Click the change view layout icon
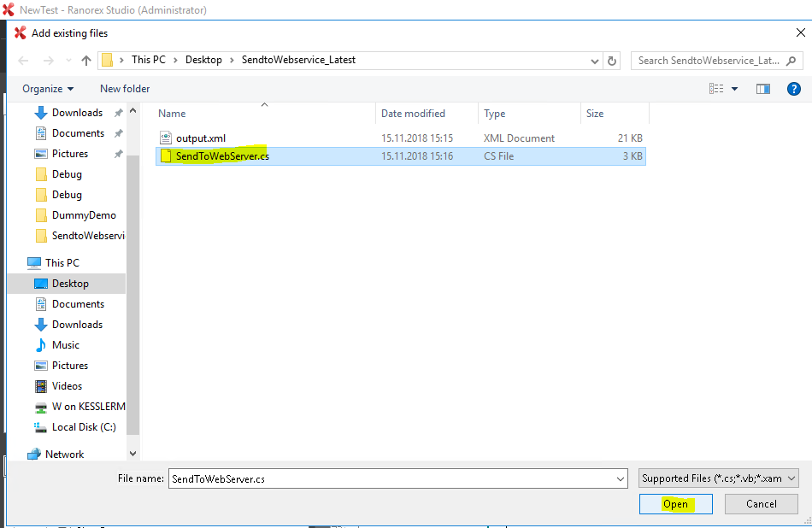This screenshot has height=528, width=812. point(716,89)
